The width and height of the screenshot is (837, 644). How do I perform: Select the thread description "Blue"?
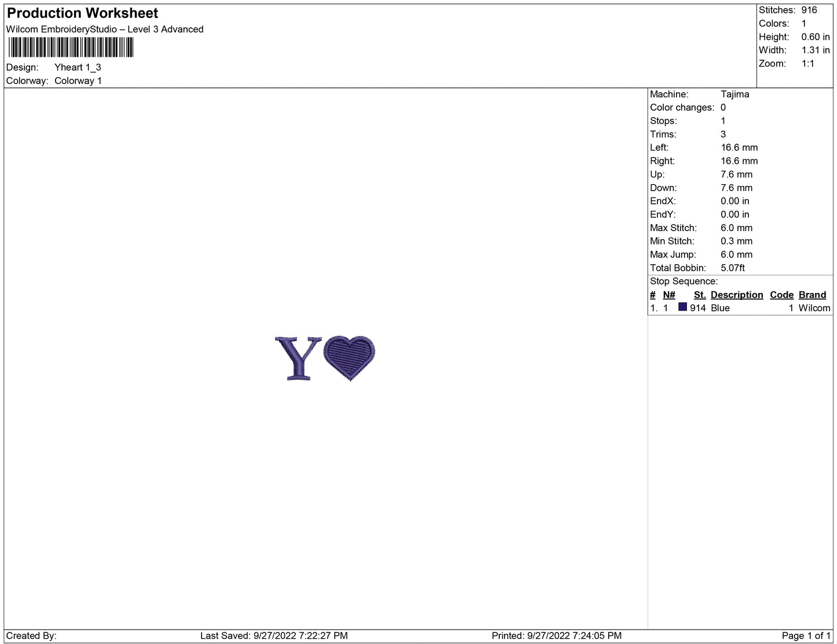(x=720, y=308)
